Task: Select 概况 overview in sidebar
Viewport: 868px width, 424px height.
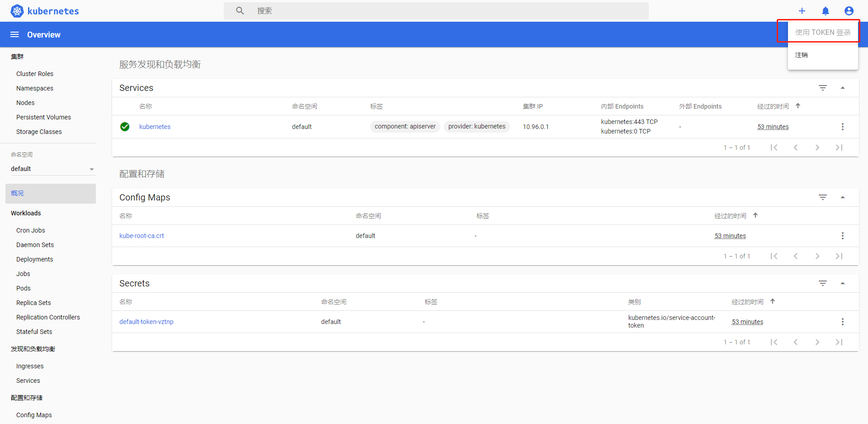Action: coord(51,193)
